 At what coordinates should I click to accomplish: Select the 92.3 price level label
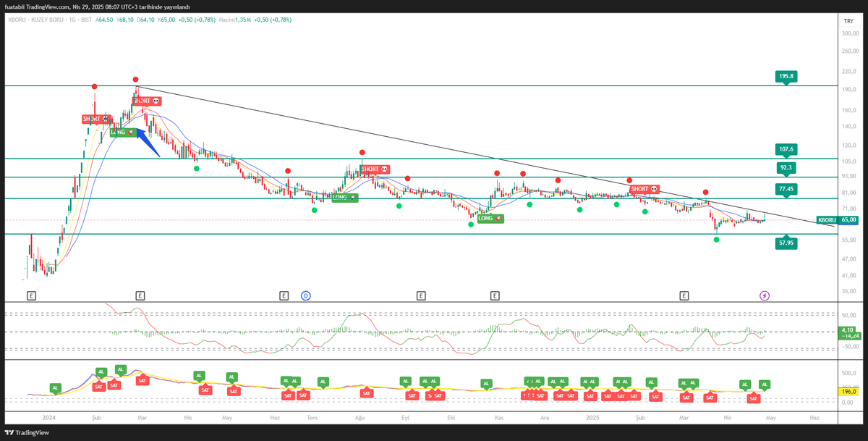pyautogui.click(x=786, y=167)
